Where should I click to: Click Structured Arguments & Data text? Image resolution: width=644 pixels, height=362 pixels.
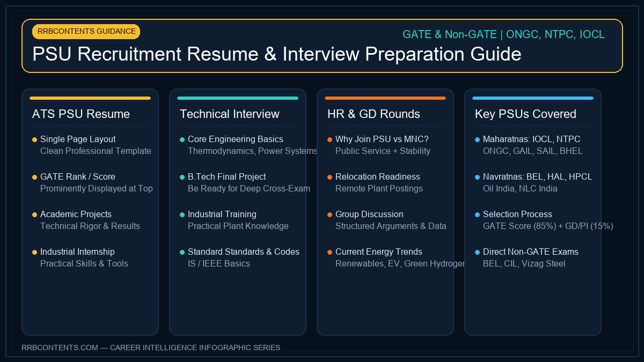pos(391,226)
